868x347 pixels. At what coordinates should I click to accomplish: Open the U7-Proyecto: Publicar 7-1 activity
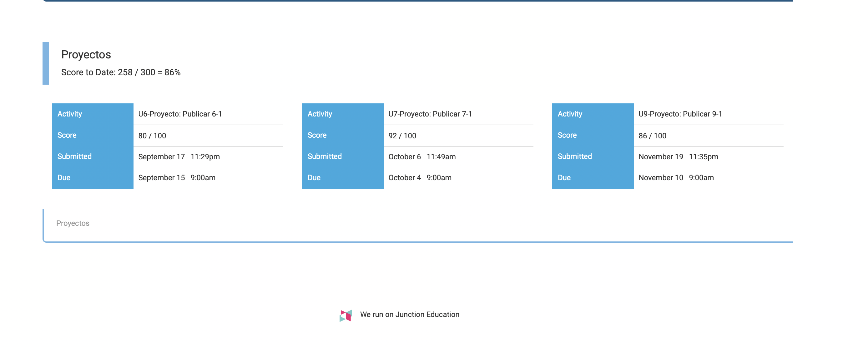[x=430, y=114]
